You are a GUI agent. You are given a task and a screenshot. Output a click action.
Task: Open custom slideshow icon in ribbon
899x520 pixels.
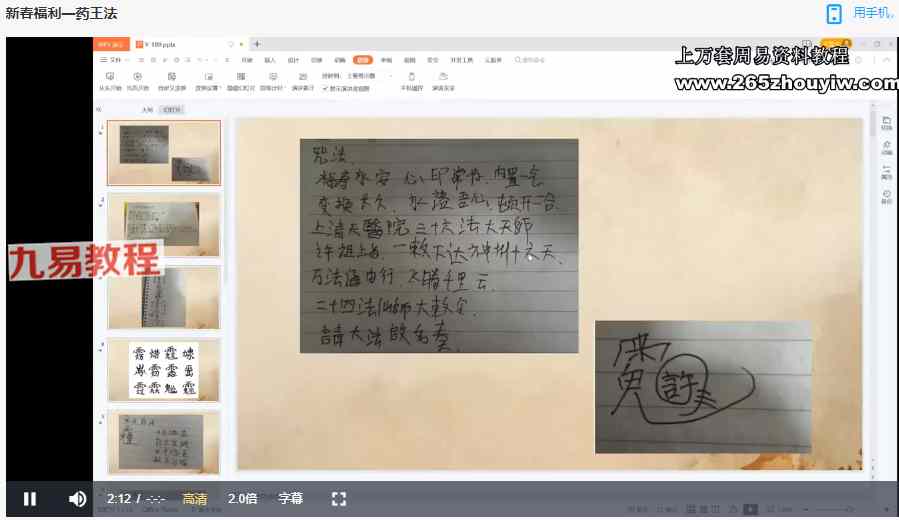(173, 77)
